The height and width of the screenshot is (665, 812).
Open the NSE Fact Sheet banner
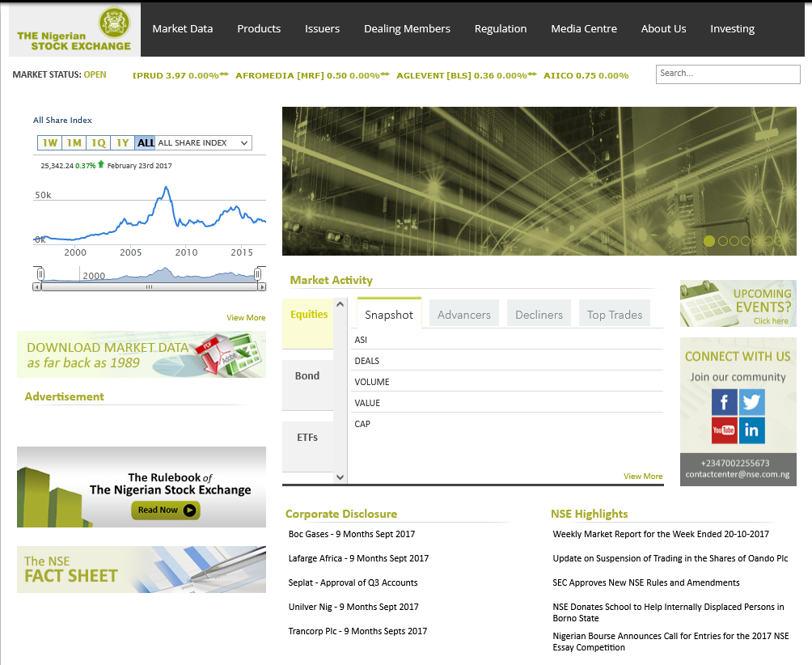(x=142, y=570)
